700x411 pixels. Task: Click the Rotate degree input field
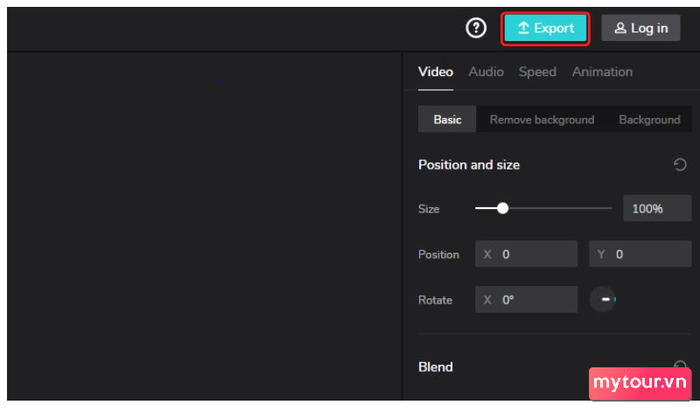click(x=526, y=299)
